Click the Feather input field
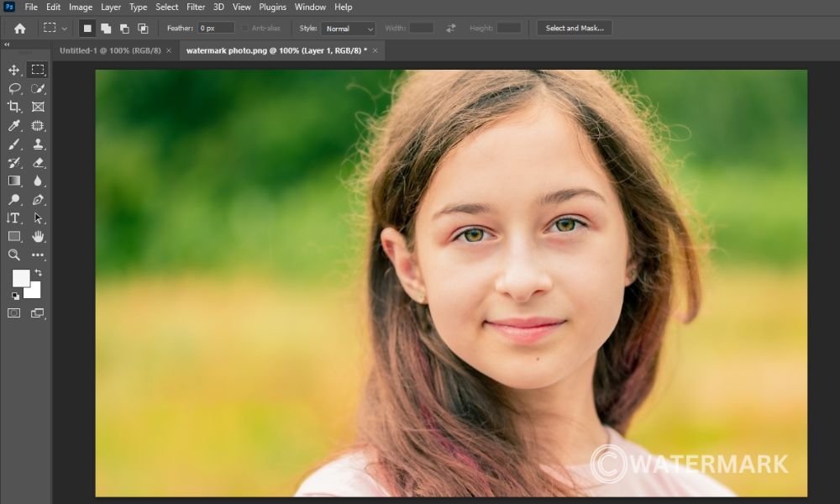This screenshot has width=840, height=504. pos(216,28)
